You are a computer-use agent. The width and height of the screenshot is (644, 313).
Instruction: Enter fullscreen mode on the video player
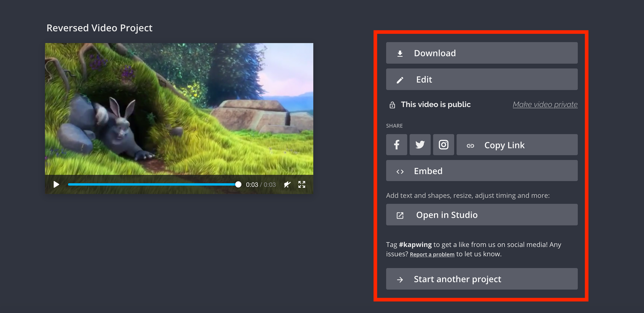point(302,185)
